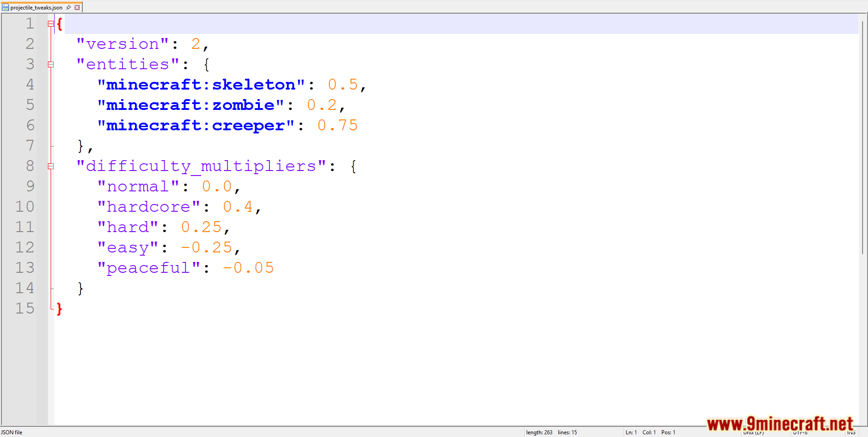Collapse the "difficulty_multipliers" fold marker

point(51,166)
